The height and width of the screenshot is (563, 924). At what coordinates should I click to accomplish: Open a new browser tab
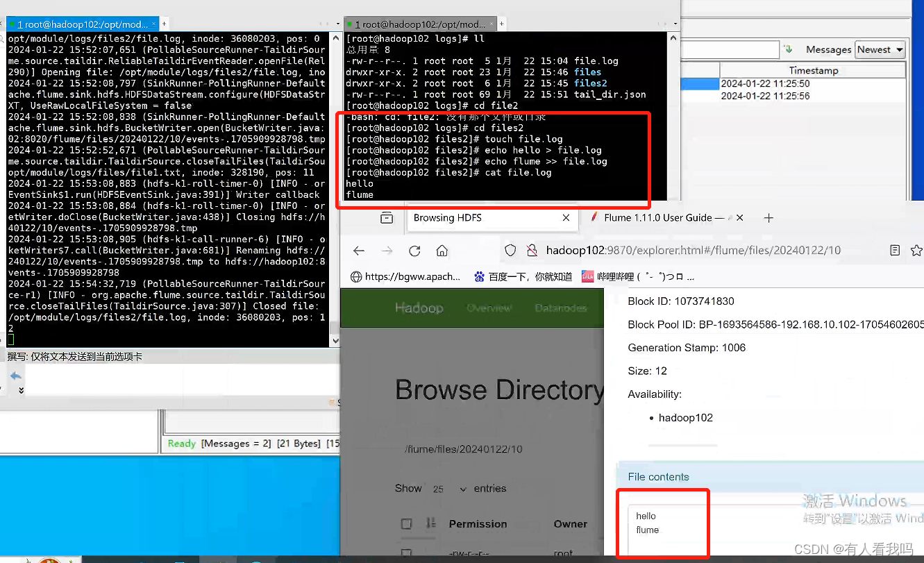pyautogui.click(x=768, y=218)
